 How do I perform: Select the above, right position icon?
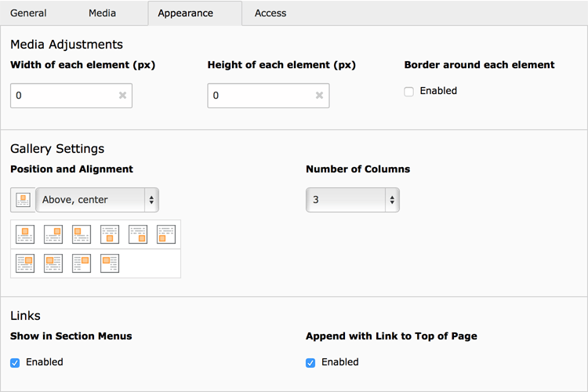(x=53, y=234)
